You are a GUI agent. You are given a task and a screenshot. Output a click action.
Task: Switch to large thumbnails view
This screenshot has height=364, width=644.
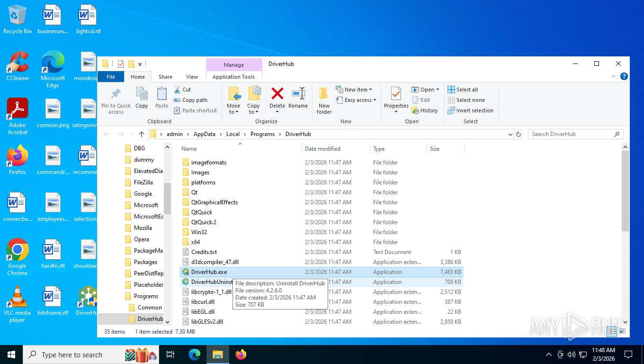[622, 331]
